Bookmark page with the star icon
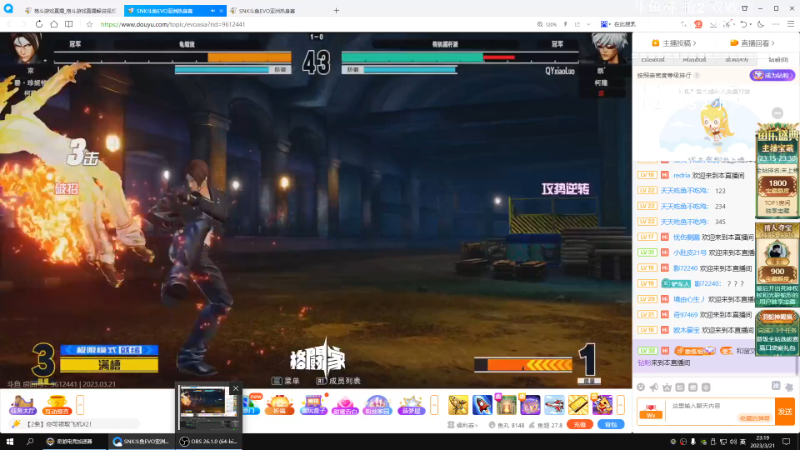Screen dimensions: 800x450 (90, 24)
